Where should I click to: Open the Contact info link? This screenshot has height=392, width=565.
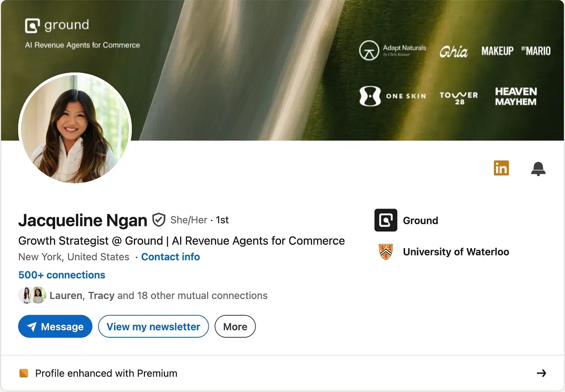[x=170, y=257]
